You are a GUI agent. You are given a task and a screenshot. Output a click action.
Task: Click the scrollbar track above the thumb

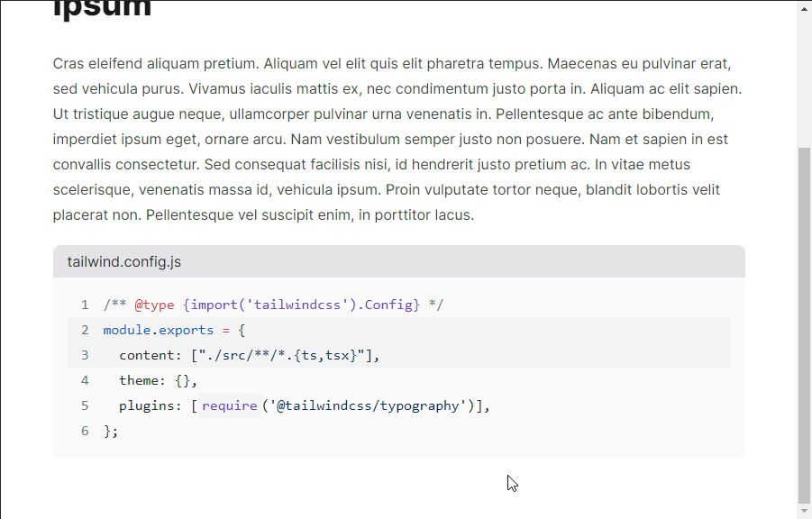pos(804,81)
